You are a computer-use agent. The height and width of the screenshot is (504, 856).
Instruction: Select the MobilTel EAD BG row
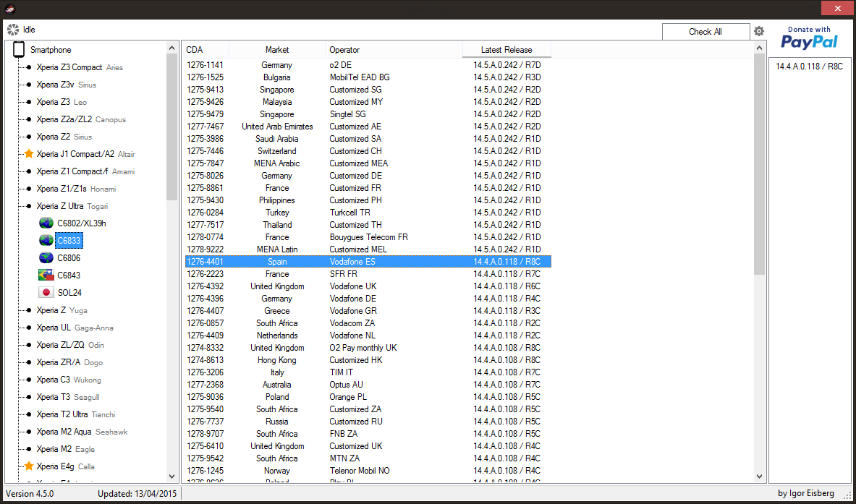[x=368, y=77]
